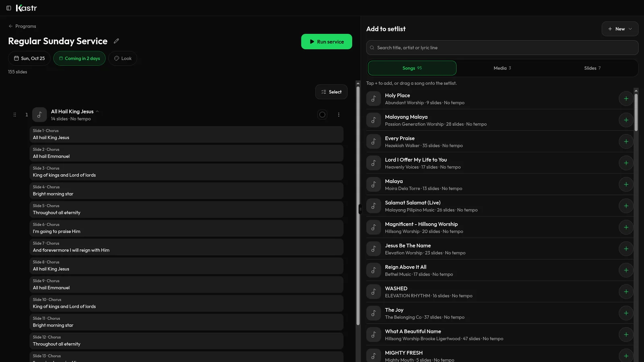The height and width of the screenshot is (362, 644).
Task: Add Malayang Malaya to the setlist
Action: pyautogui.click(x=626, y=120)
